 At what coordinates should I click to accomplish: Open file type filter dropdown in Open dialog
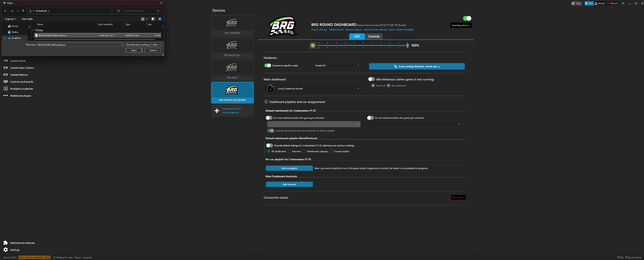pos(143,45)
